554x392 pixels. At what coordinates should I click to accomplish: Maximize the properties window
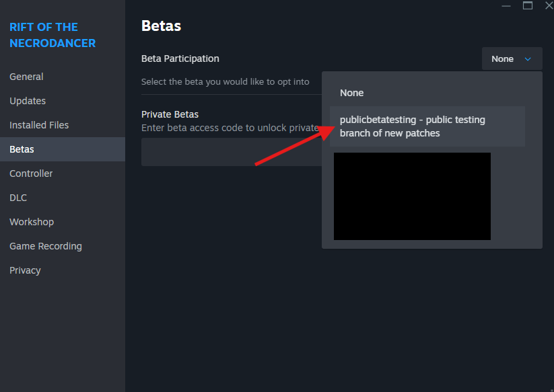click(x=528, y=5)
